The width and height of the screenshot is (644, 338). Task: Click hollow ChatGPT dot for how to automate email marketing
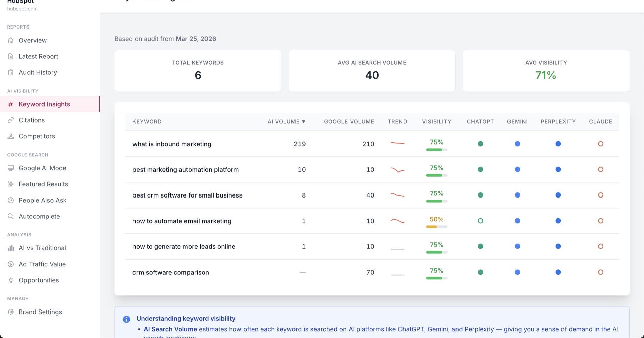pyautogui.click(x=480, y=221)
